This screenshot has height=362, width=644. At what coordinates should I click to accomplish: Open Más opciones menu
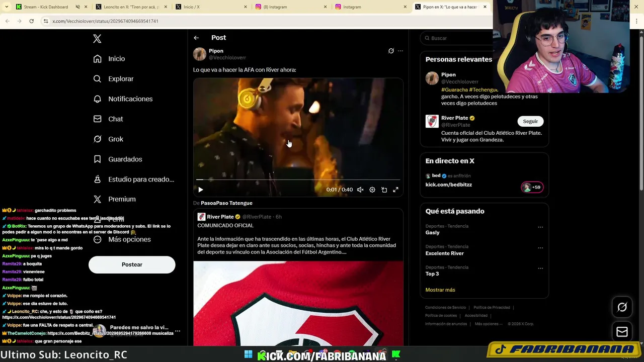point(122,239)
